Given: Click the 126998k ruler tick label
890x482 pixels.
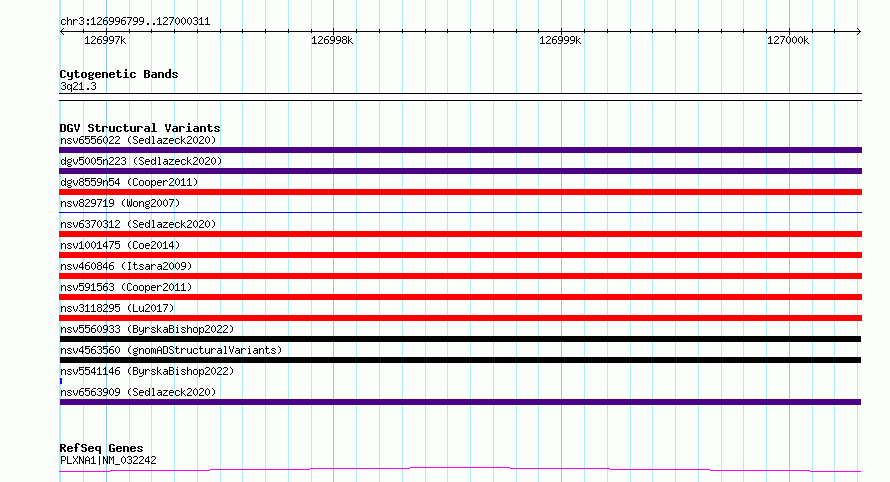Looking at the screenshot, I should point(332,40).
